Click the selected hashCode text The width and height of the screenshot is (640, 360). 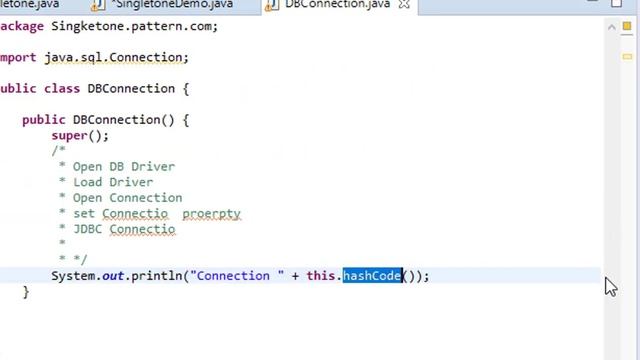coord(372,276)
